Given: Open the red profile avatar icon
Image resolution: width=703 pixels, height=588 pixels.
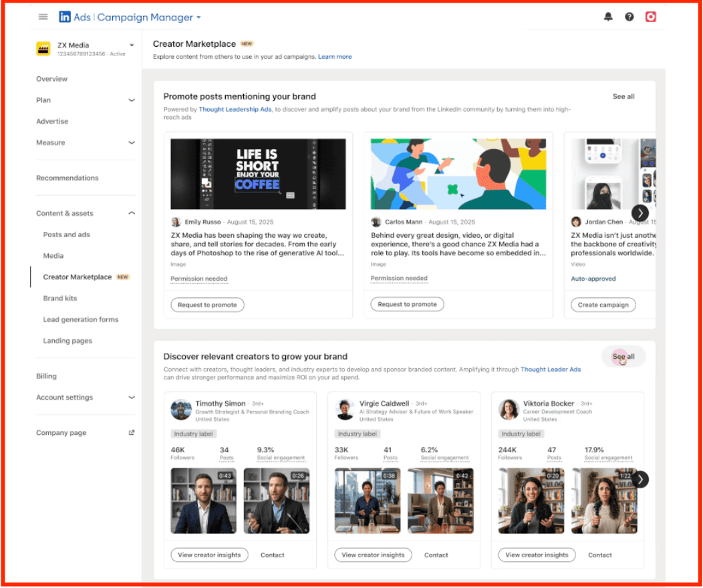Looking at the screenshot, I should click(x=651, y=17).
